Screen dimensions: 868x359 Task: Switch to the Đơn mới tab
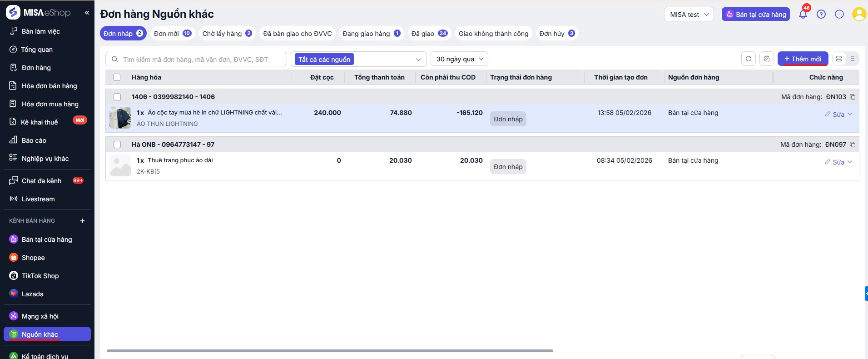(x=172, y=33)
